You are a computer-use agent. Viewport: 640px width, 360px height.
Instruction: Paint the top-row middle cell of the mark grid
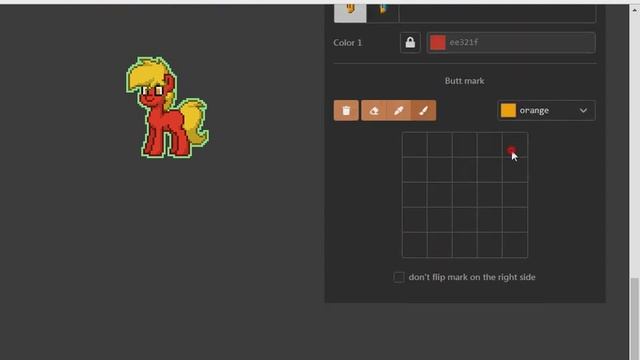click(x=465, y=145)
